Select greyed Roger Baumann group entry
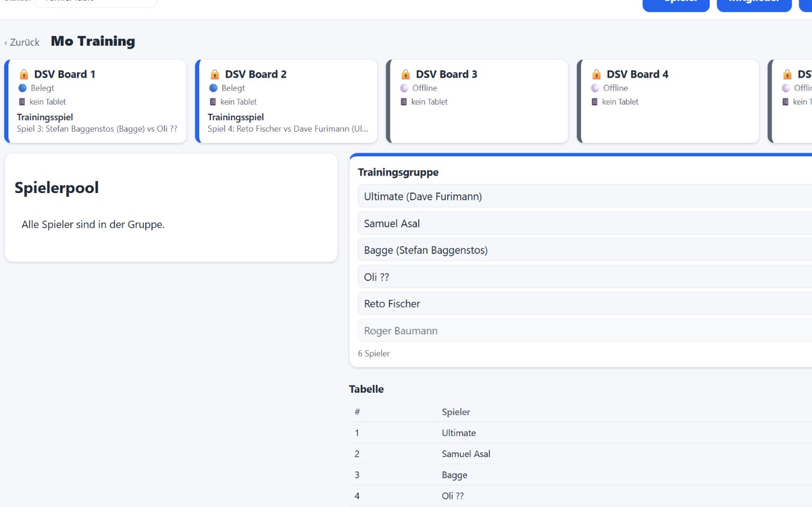 tap(585, 331)
